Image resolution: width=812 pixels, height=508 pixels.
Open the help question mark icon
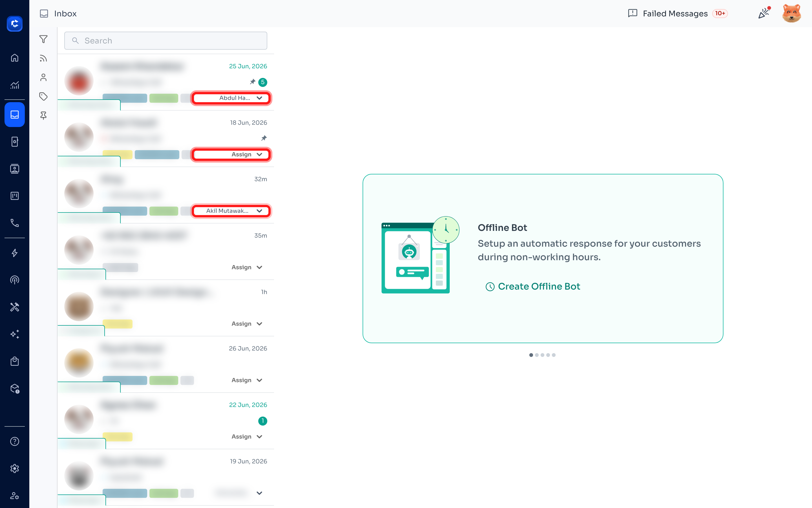point(14,441)
